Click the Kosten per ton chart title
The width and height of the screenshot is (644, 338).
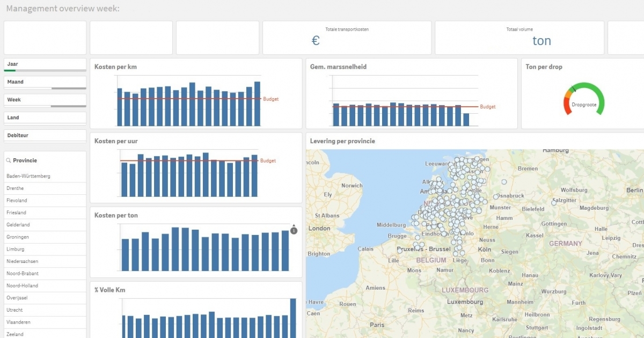(x=116, y=215)
